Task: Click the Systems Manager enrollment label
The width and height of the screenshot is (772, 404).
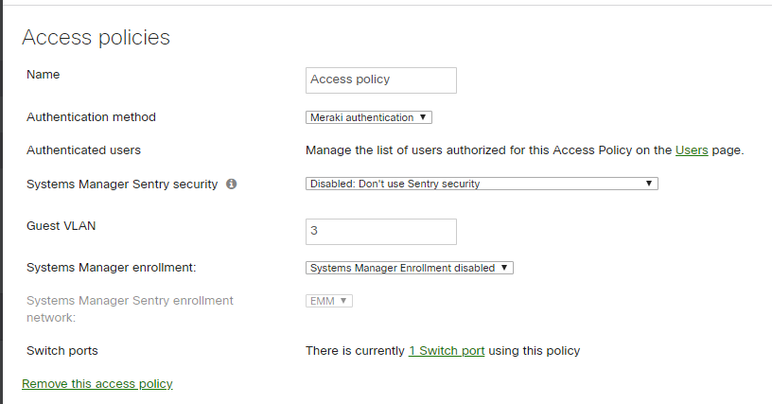Action: pyautogui.click(x=111, y=267)
